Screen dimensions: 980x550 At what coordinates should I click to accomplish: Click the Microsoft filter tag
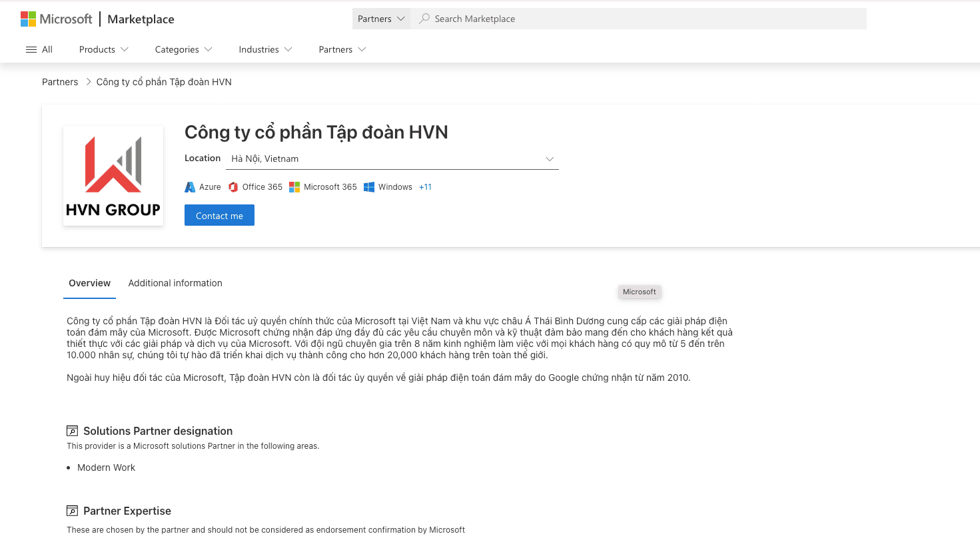[x=639, y=292]
